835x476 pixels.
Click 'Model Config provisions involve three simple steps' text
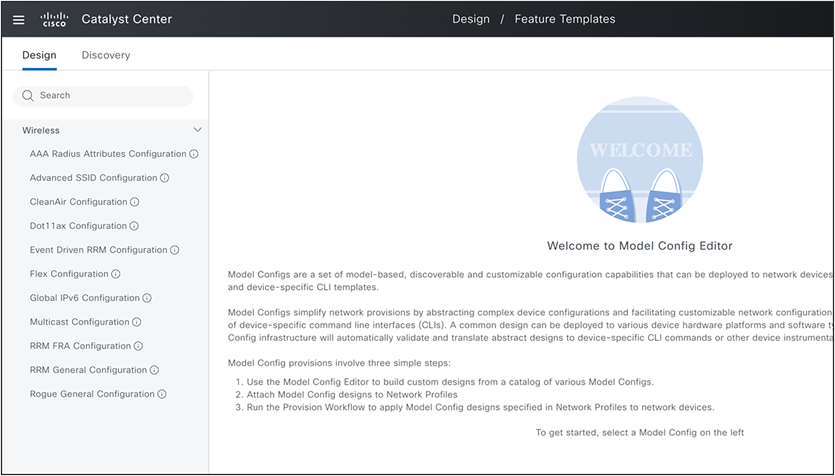pos(339,364)
